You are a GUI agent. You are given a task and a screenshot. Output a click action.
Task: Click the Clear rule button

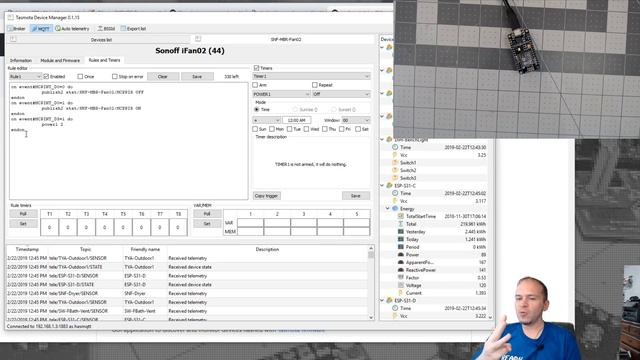coord(163,76)
